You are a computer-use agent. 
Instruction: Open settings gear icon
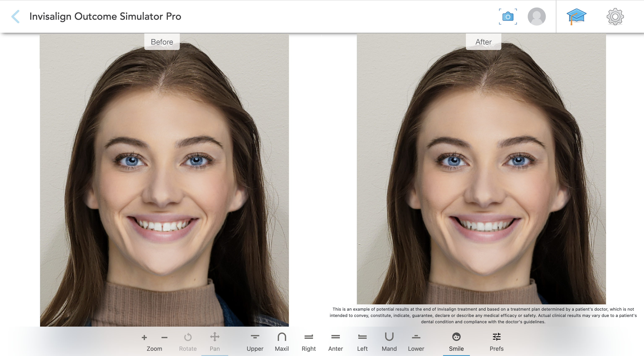point(615,17)
